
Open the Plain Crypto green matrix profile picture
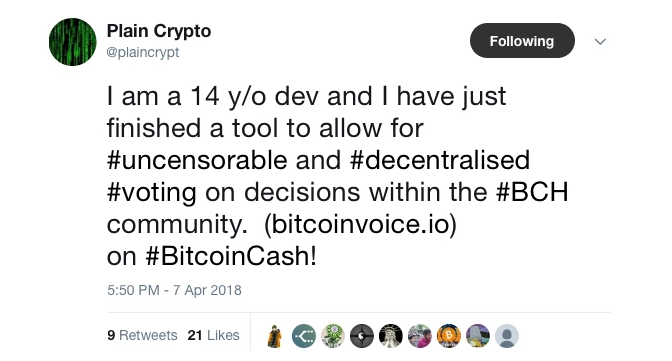72,42
